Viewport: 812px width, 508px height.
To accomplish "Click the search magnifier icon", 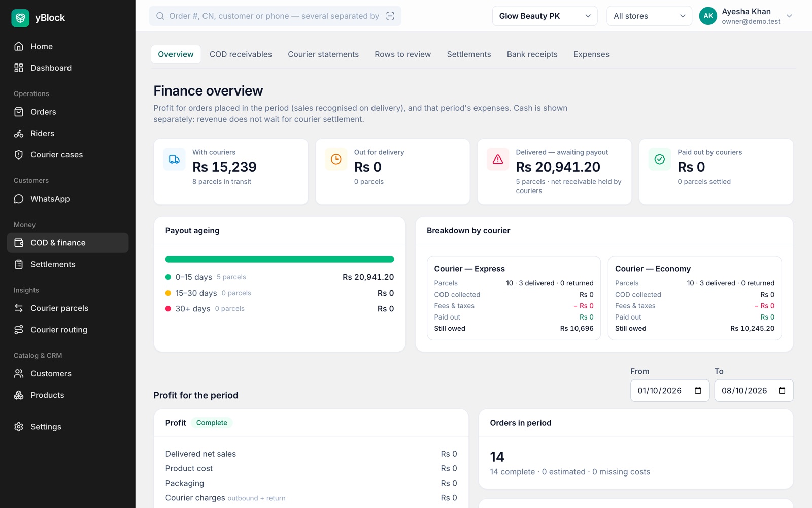I will click(160, 16).
